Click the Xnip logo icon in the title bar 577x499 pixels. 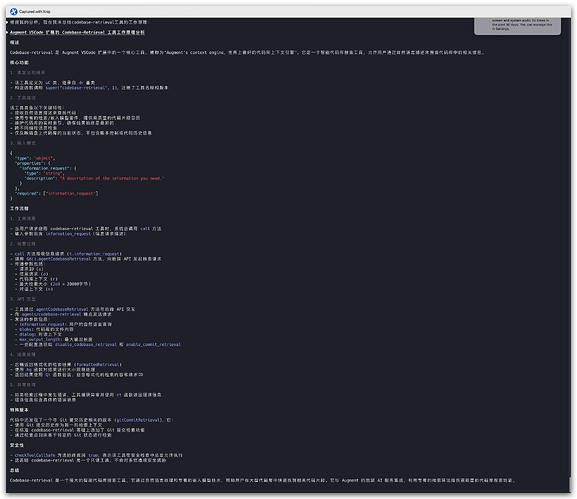[x=14, y=12]
